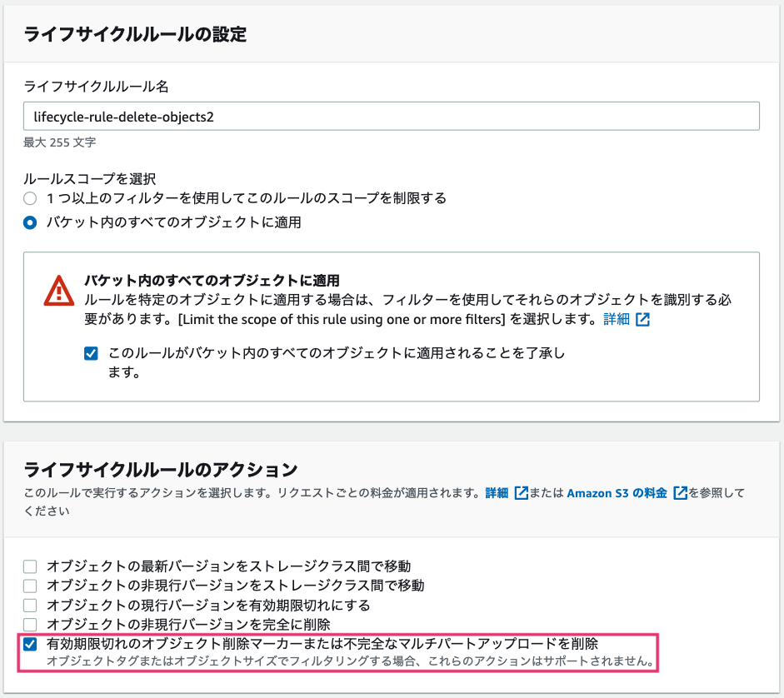Screen dimensions: 784x698
Task: Click the lifecycle rule name input field
Action: [392, 116]
